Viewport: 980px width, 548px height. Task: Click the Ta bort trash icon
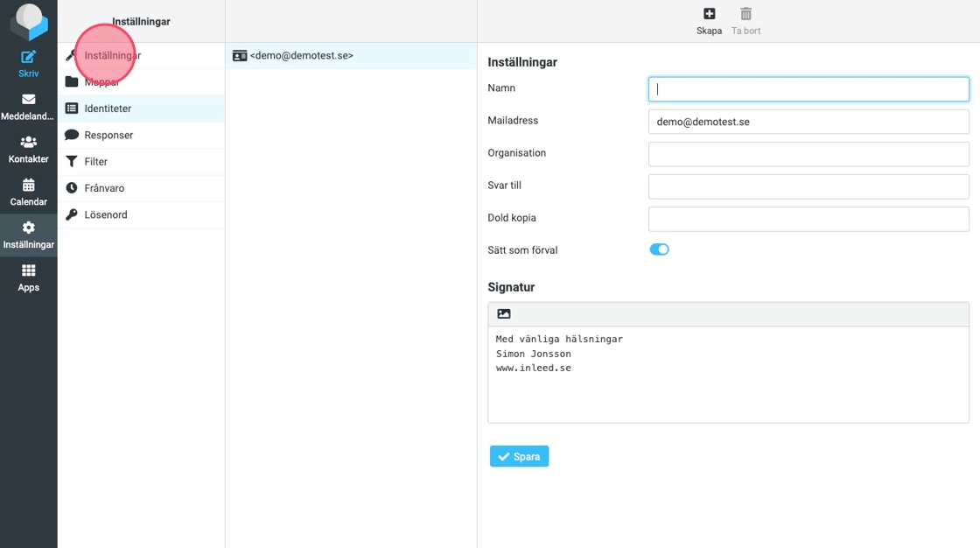pos(745,14)
